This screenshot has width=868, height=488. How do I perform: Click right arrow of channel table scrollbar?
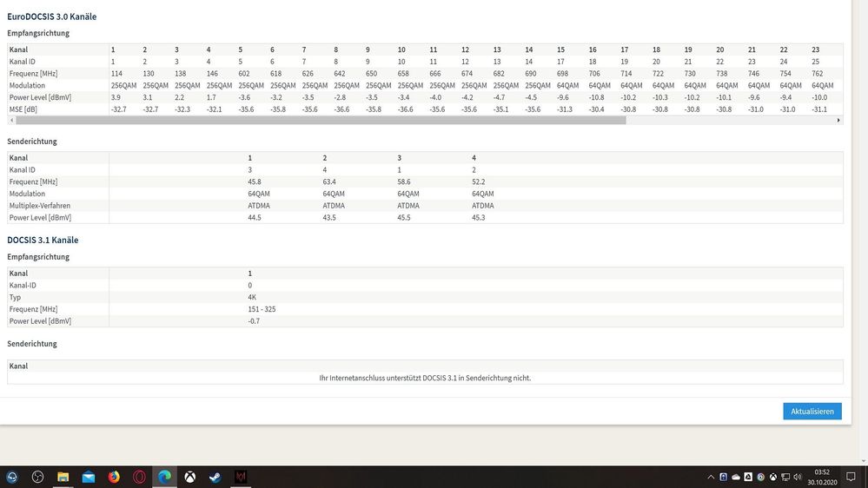[x=838, y=120]
